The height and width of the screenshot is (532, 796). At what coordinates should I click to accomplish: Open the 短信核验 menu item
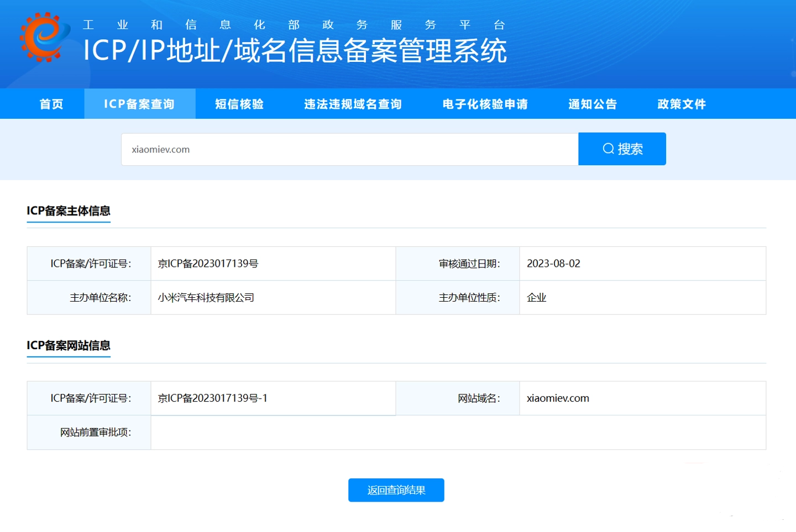tap(239, 104)
